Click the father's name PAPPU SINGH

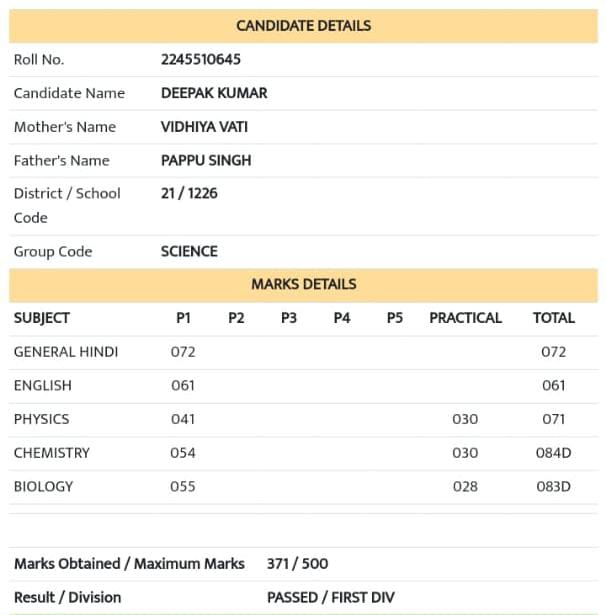(206, 160)
